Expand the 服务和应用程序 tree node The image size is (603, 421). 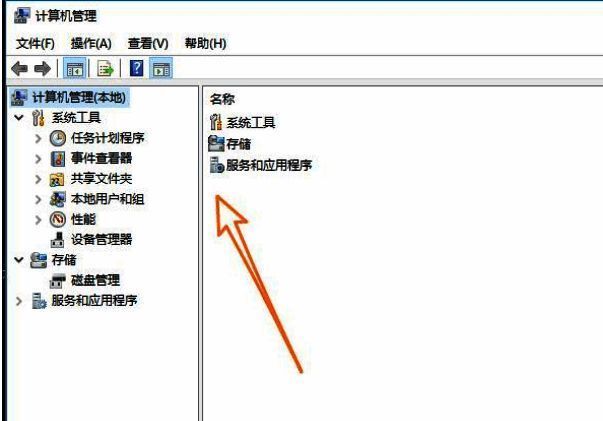[19, 301]
